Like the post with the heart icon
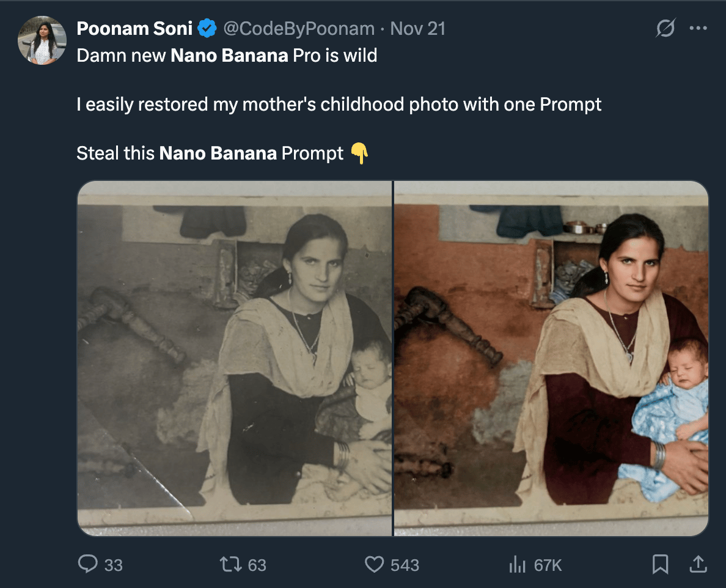The width and height of the screenshot is (726, 588). [374, 564]
